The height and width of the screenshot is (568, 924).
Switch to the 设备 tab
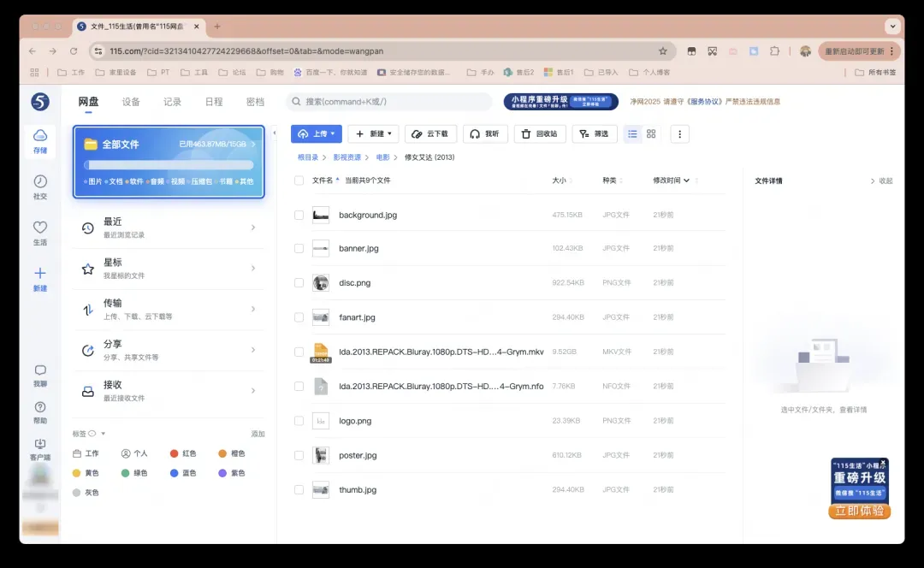pos(131,102)
